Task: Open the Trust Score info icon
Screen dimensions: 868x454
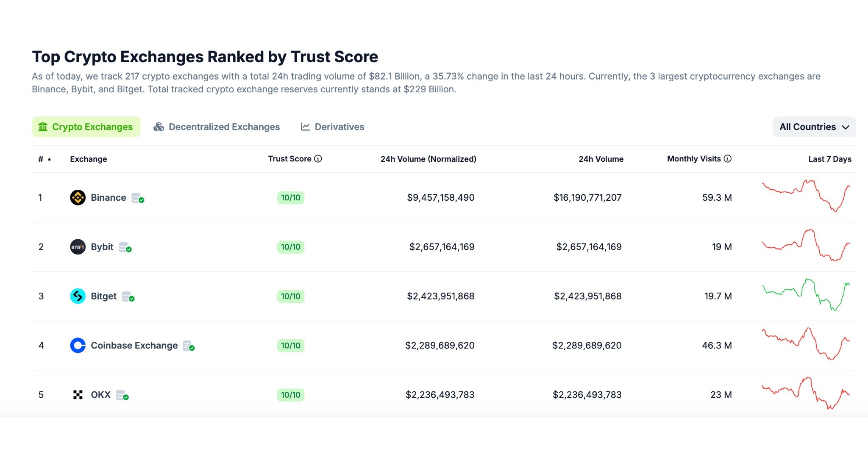Action: 318,159
